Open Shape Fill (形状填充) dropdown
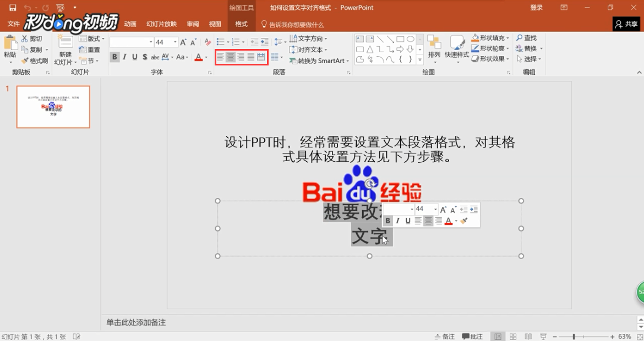Screen dimensions: 644x341 (x=490, y=38)
